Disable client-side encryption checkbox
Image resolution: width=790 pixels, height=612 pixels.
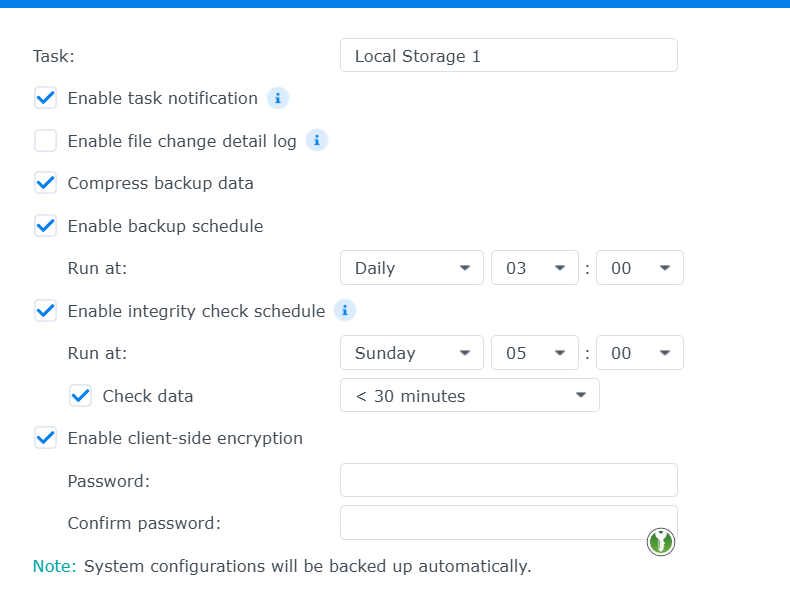point(46,438)
